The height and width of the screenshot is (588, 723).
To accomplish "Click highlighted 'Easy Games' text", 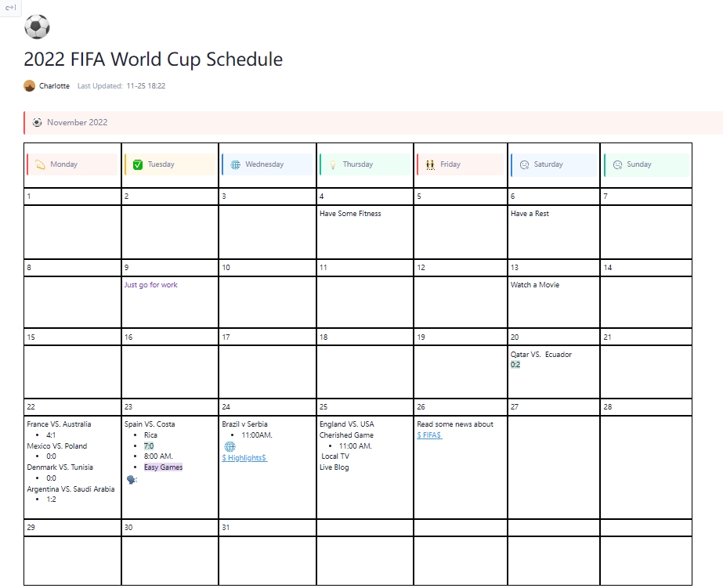I will 163,467.
